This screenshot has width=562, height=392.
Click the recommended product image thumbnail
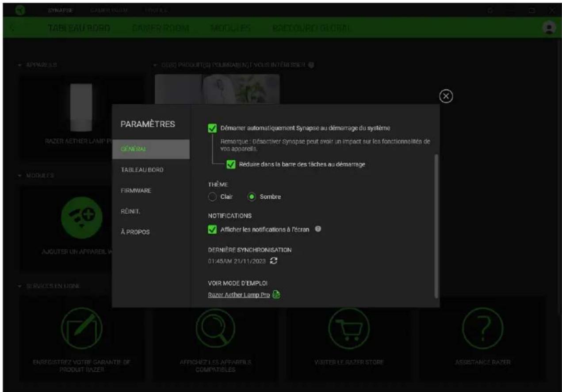coord(217,89)
